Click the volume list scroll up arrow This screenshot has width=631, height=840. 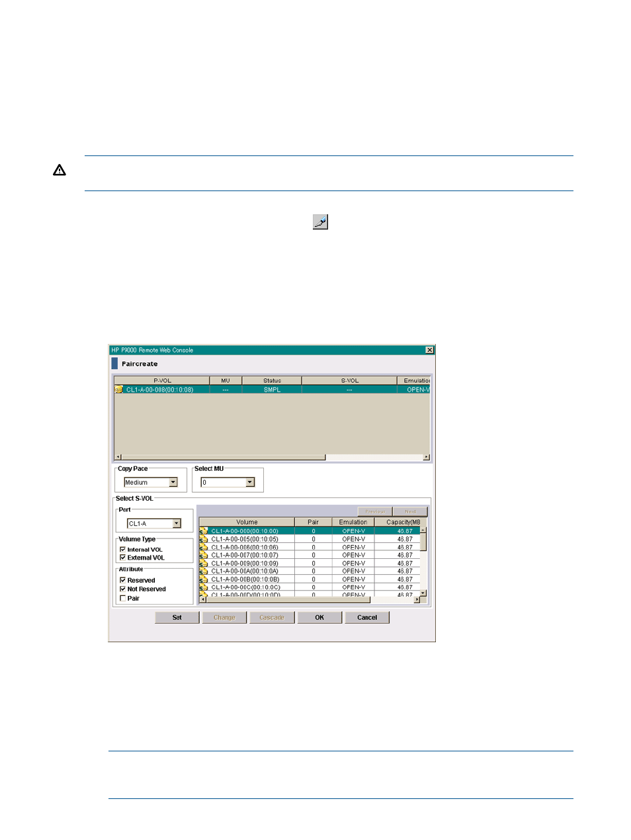(423, 530)
